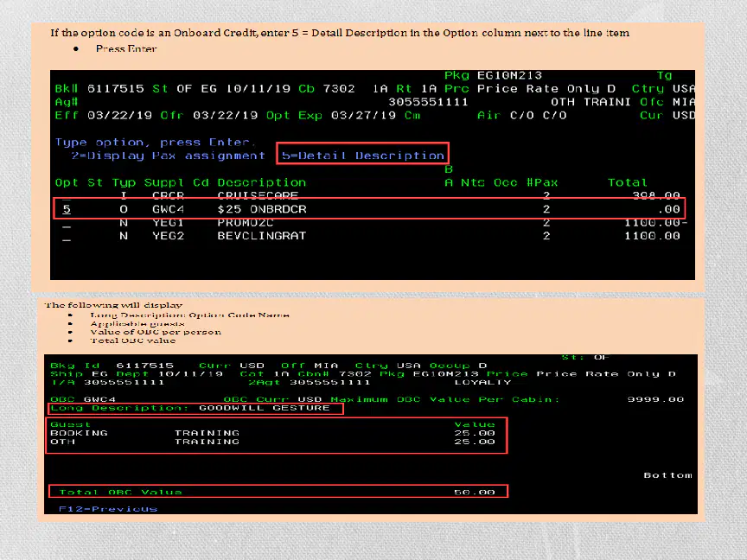This screenshot has width=747, height=560.
Task: Click F12=Previous function key label
Action: point(108,509)
